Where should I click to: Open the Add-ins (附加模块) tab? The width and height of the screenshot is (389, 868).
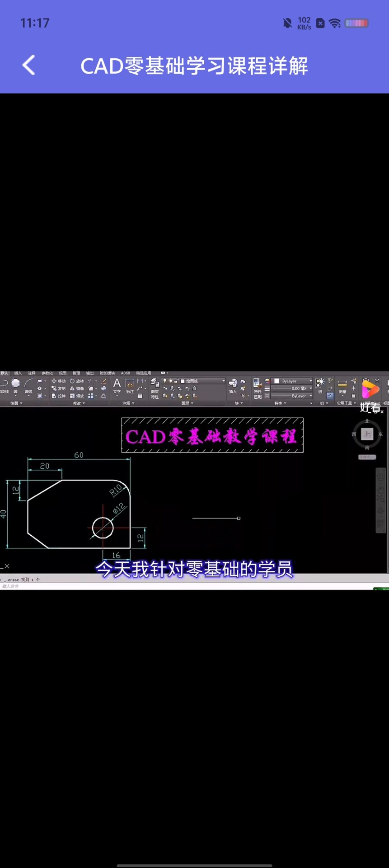[107, 373]
